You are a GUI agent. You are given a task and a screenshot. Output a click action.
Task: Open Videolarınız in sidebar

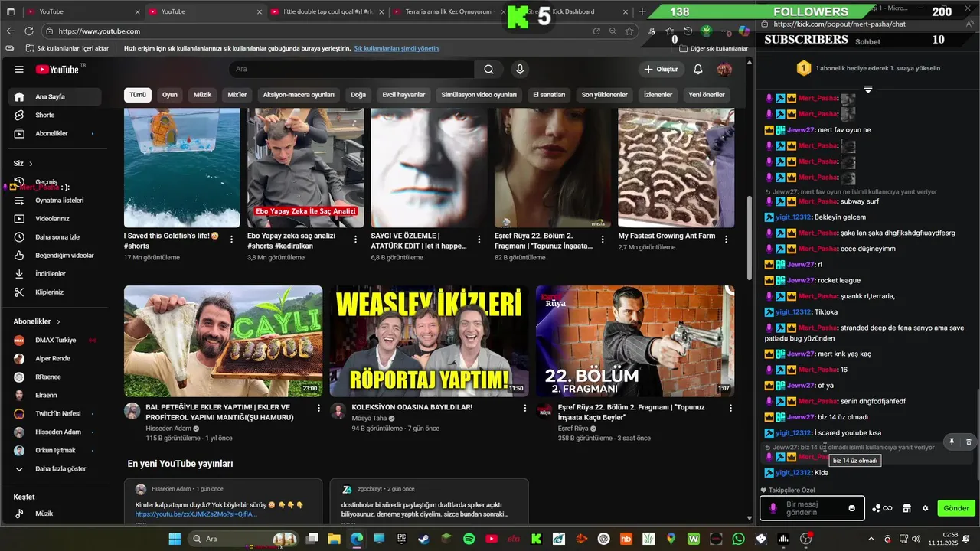pos(55,219)
